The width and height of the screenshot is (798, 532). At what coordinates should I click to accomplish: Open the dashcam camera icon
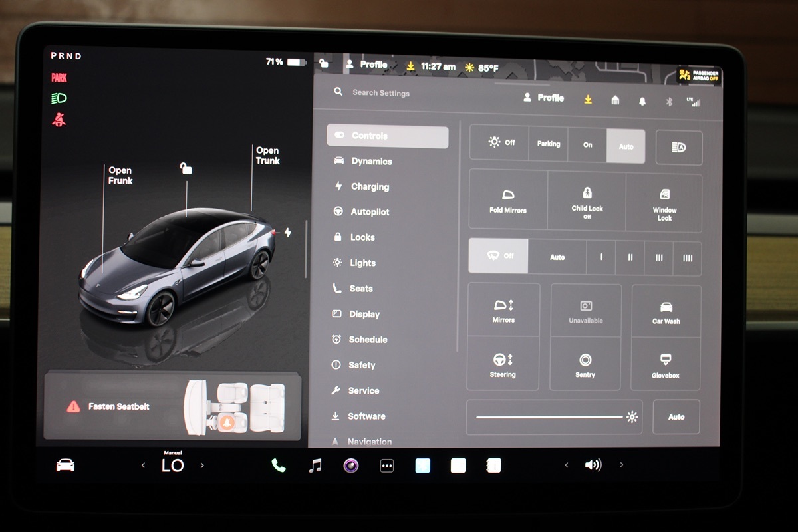tap(351, 465)
